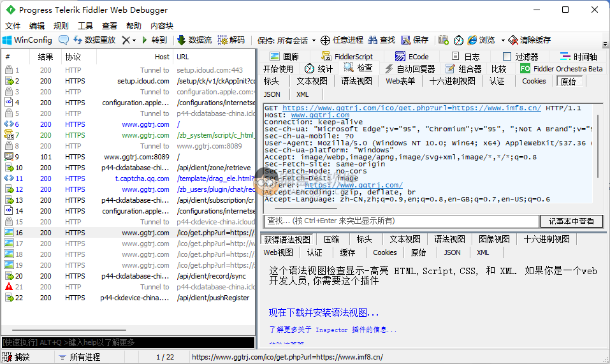Open the Fiddler Orchestra Beta tab

coord(562,69)
